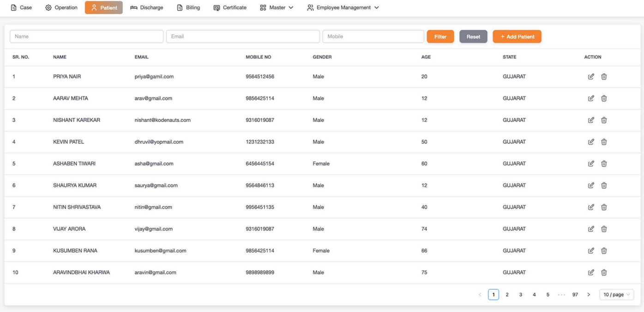
Task: Open the Employee Management dropdown
Action: click(343, 8)
